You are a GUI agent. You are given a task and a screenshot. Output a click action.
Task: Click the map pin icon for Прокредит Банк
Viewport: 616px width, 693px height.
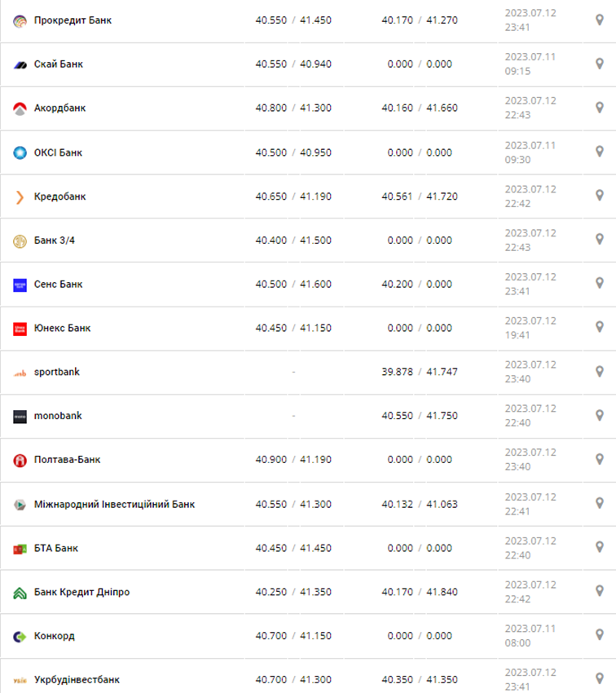pyautogui.click(x=600, y=20)
